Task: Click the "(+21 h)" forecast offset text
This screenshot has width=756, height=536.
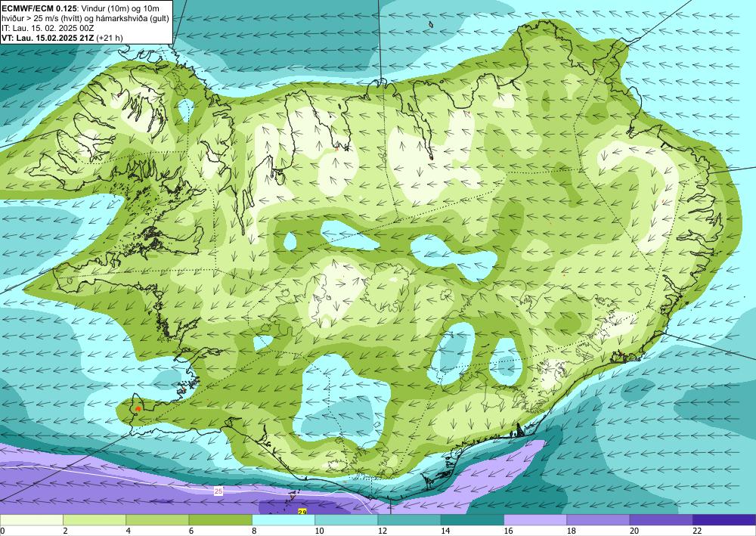Action: [x=109, y=38]
